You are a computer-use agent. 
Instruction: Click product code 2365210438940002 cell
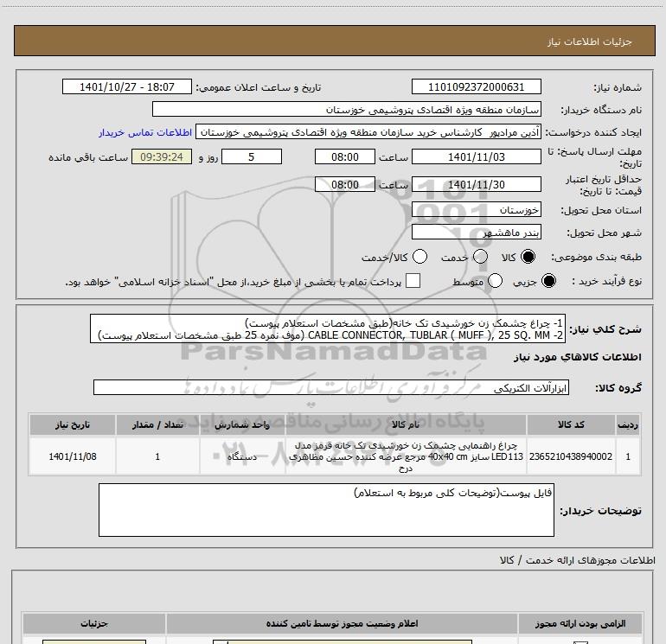[x=571, y=456]
